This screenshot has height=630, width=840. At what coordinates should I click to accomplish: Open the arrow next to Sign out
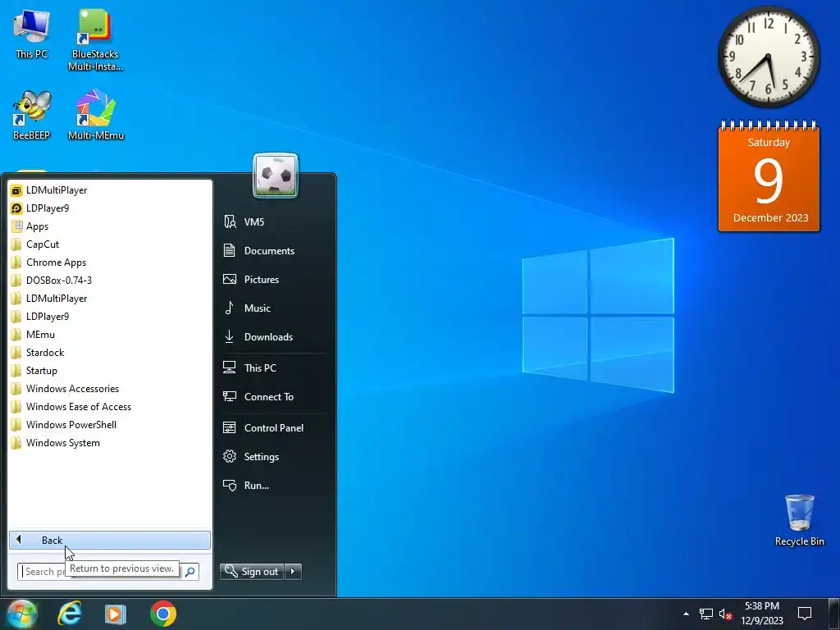293,572
